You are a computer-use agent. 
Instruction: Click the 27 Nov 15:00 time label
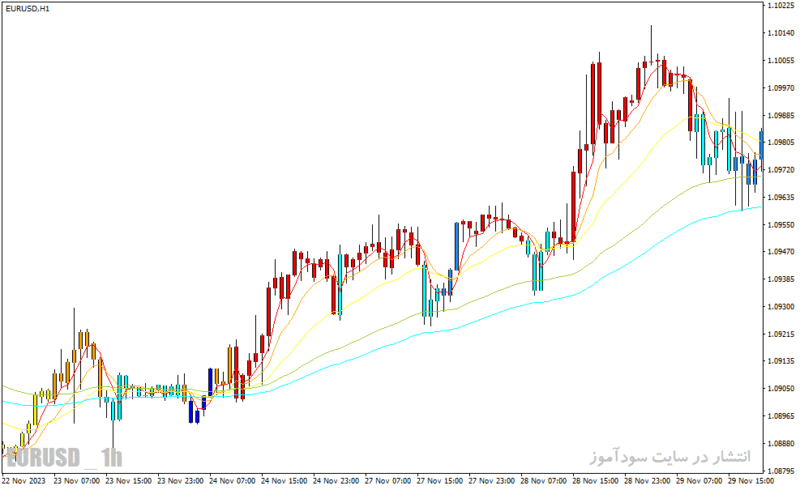pos(440,481)
